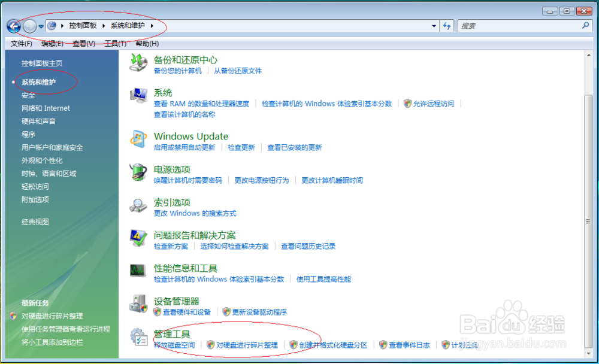Open the 查看(V) menu
599x364 pixels.
[84, 44]
